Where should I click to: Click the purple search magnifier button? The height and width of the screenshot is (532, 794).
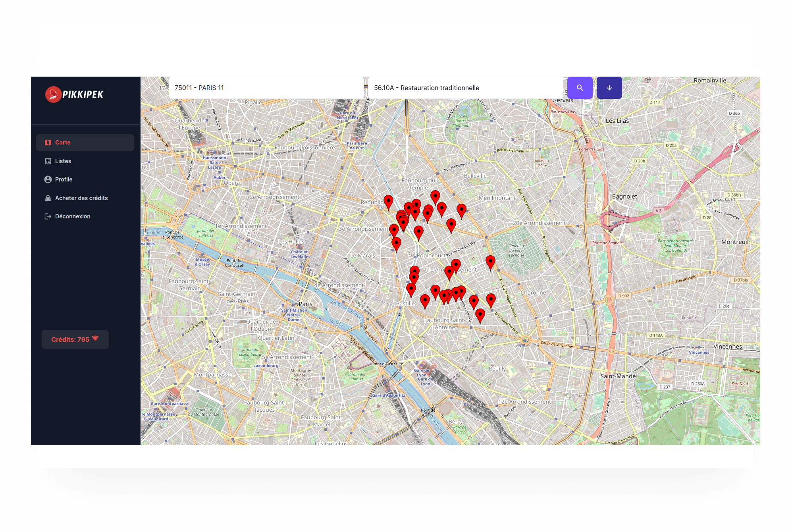click(x=580, y=88)
